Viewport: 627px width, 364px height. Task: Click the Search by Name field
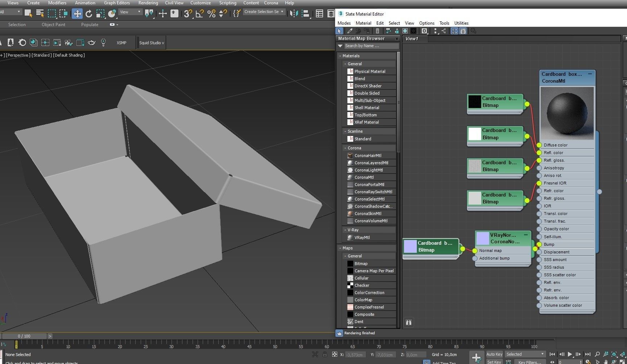pos(371,46)
